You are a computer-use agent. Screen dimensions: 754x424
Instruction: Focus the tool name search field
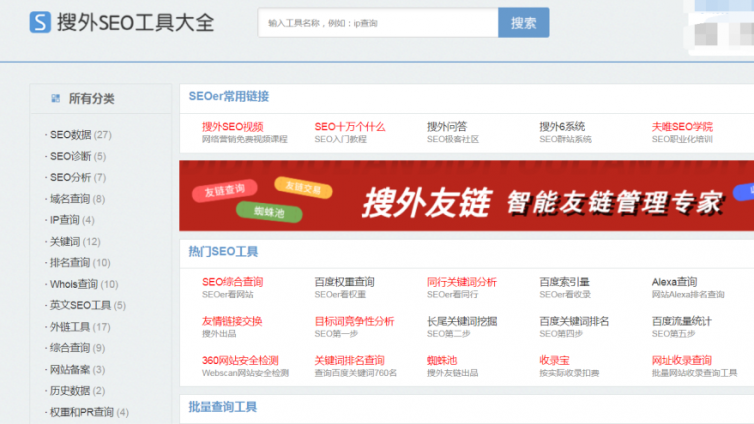pyautogui.click(x=378, y=23)
